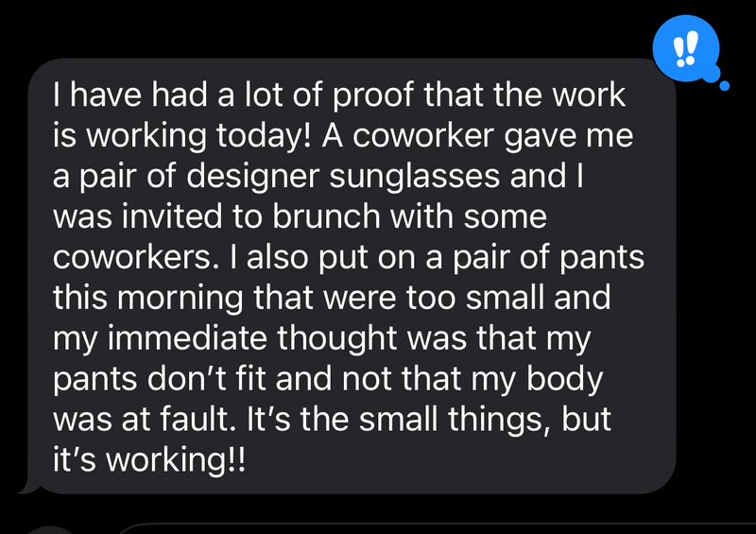This screenshot has height=534, width=756.
Task: Click the word "morning" in the message
Action: click(183, 300)
